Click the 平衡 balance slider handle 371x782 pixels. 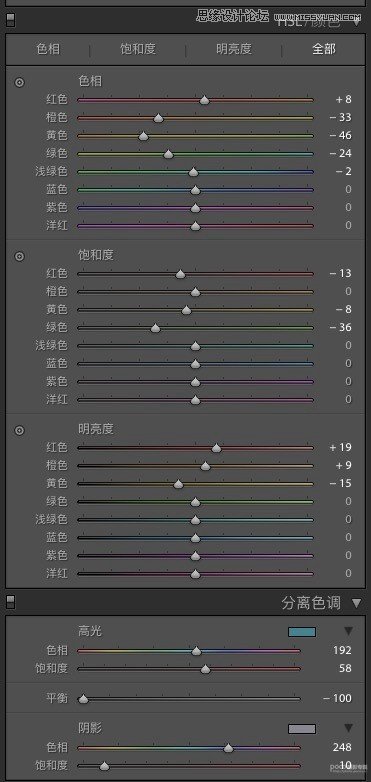pos(83,699)
